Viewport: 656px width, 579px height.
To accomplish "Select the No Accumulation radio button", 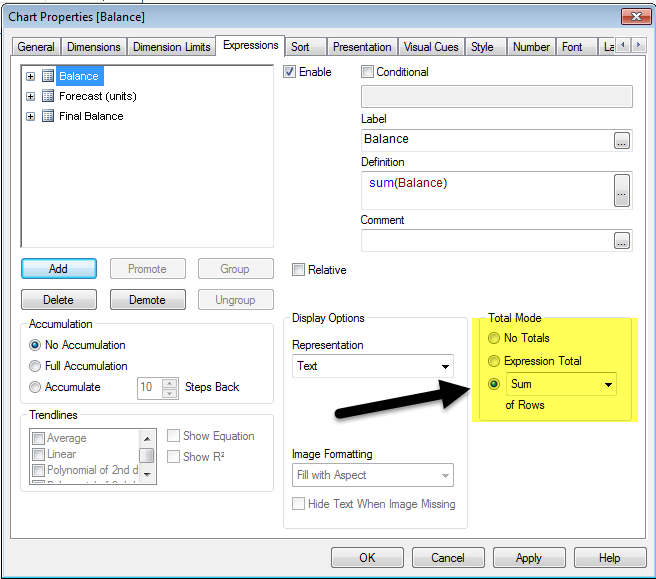I will click(35, 345).
